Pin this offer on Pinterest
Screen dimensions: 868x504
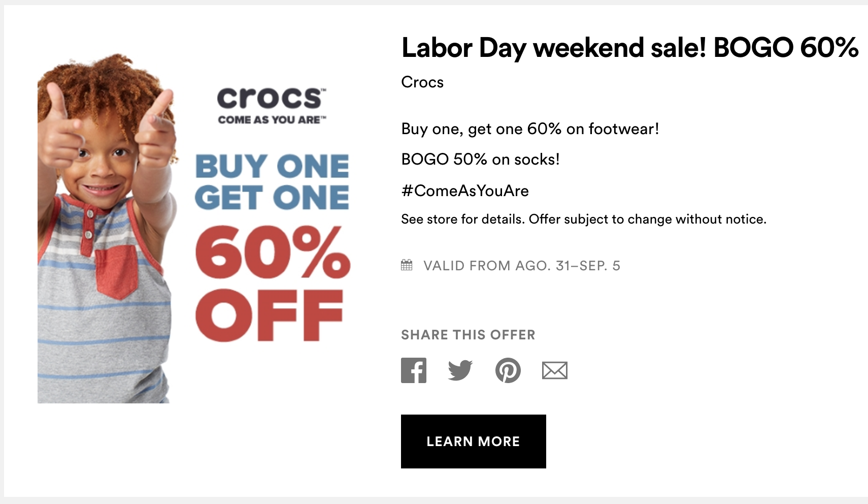(508, 370)
